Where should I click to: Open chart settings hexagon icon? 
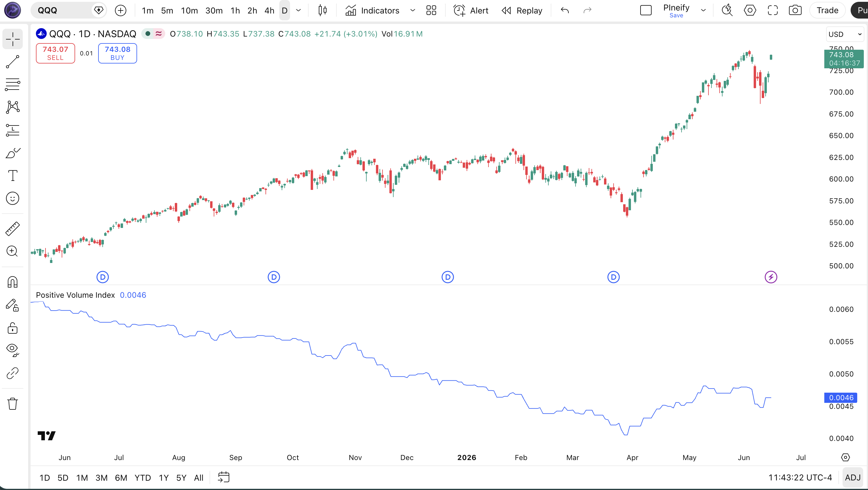(750, 10)
